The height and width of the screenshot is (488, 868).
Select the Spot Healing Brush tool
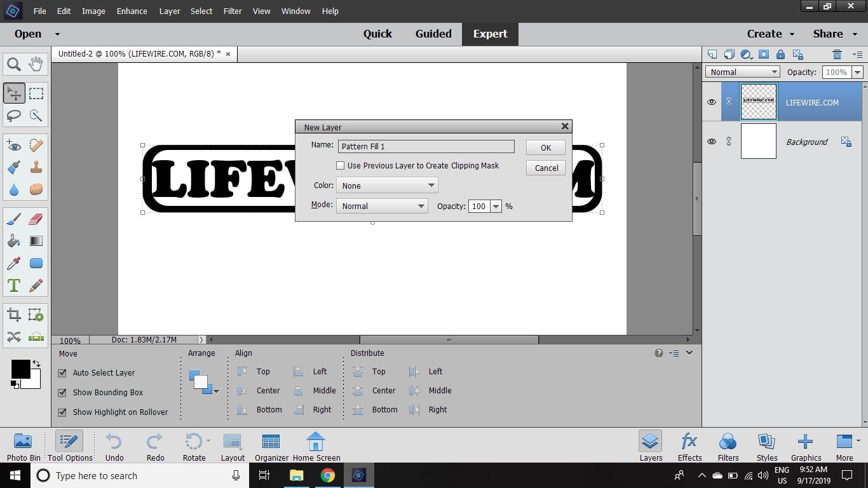36,146
